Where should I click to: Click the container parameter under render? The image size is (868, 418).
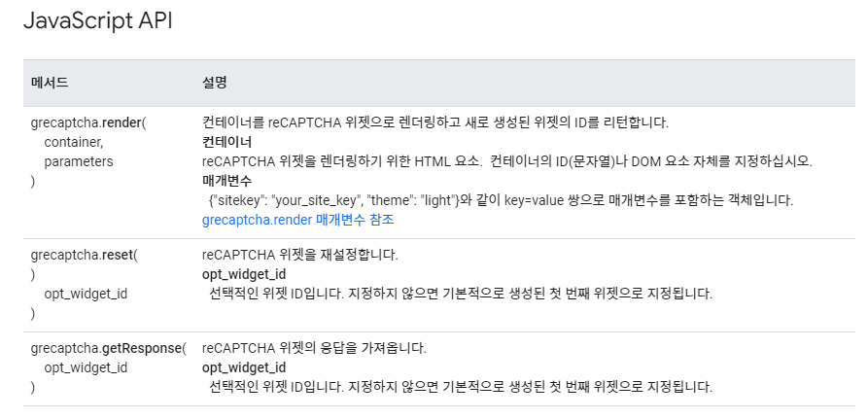click(74, 142)
